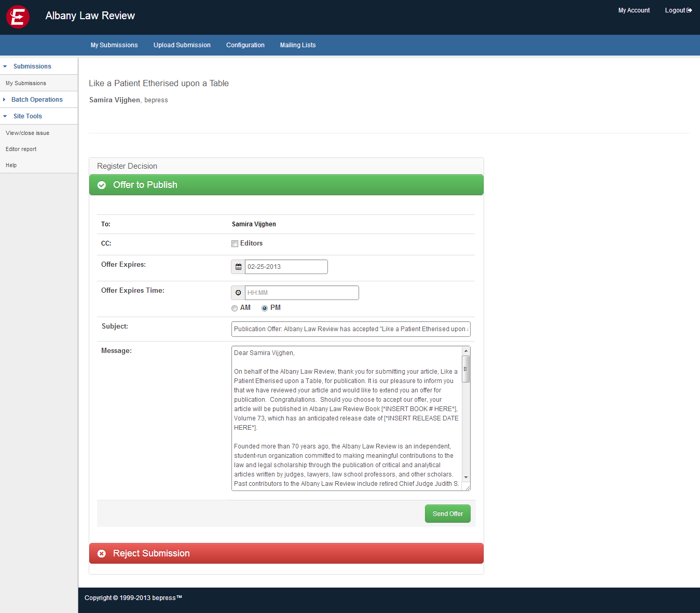
Task: Open the calendar date picker icon
Action: coord(238,267)
